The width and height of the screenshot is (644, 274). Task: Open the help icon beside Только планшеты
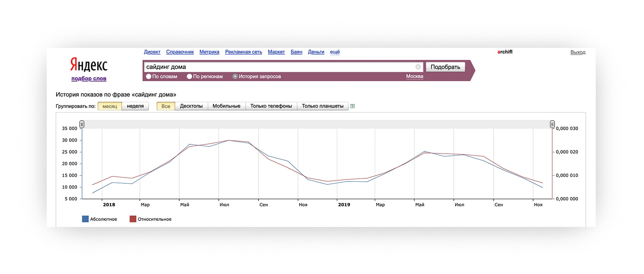click(352, 106)
